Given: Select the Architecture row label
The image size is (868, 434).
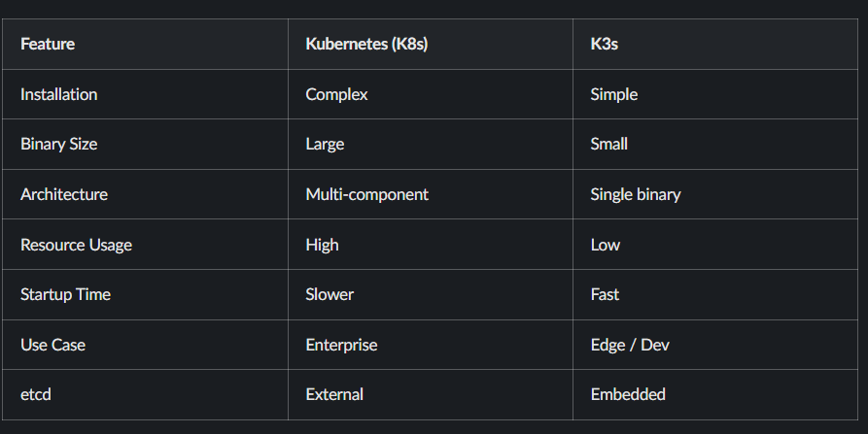Looking at the screenshot, I should click(64, 194).
